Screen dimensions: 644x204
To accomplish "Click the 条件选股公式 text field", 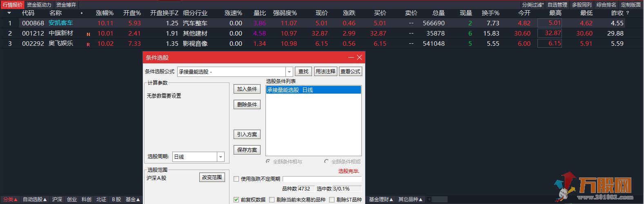I will [x=232, y=72].
